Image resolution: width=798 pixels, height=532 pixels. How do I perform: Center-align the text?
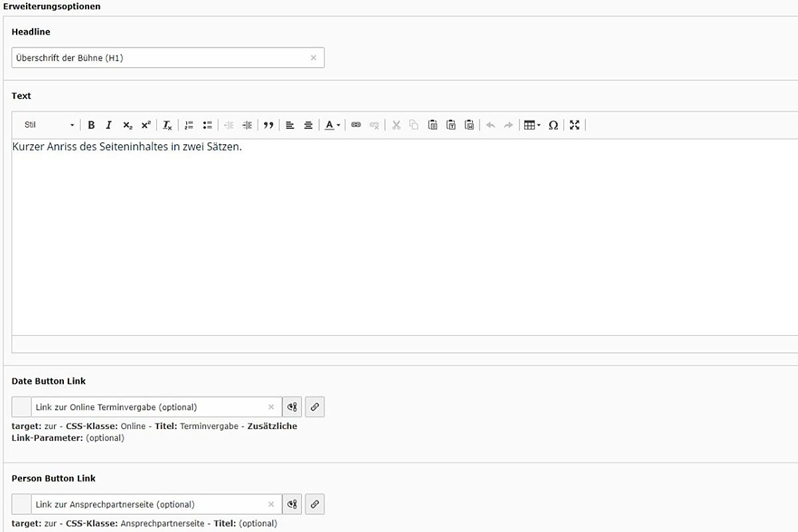click(309, 125)
